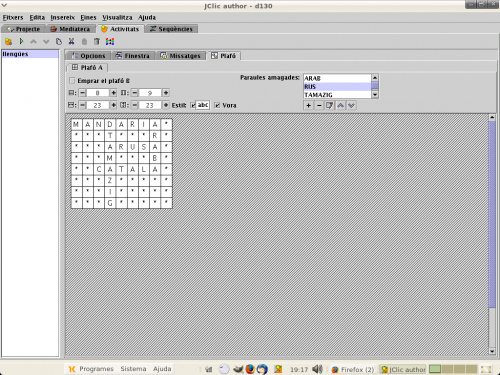Viewport: 500px width, 375px height.
Task: Click the copy activity icon
Action: tap(59, 41)
